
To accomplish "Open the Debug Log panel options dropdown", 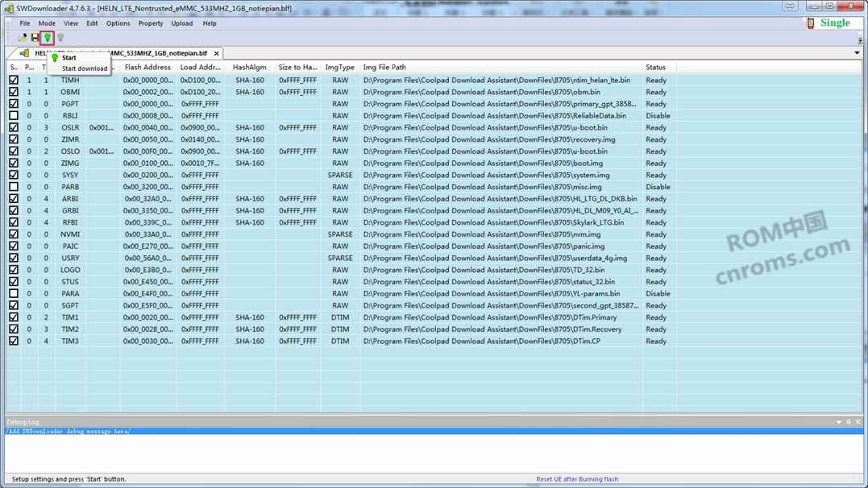I will click(x=838, y=422).
